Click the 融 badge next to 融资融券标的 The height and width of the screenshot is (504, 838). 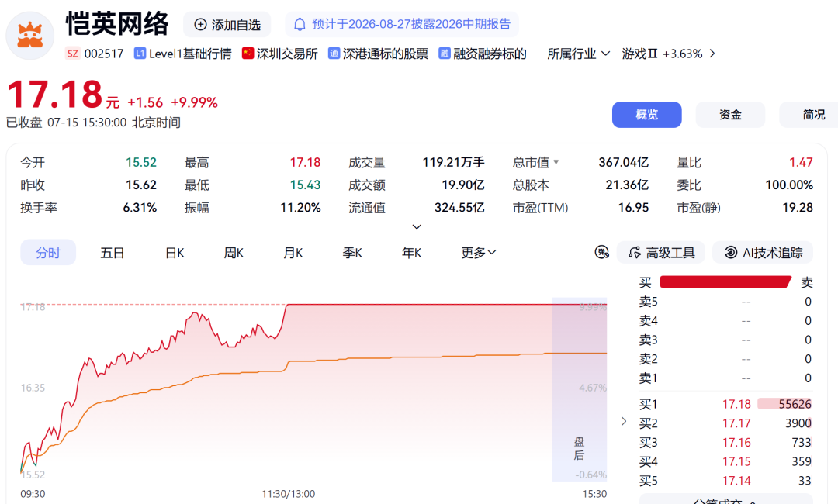[x=444, y=54]
